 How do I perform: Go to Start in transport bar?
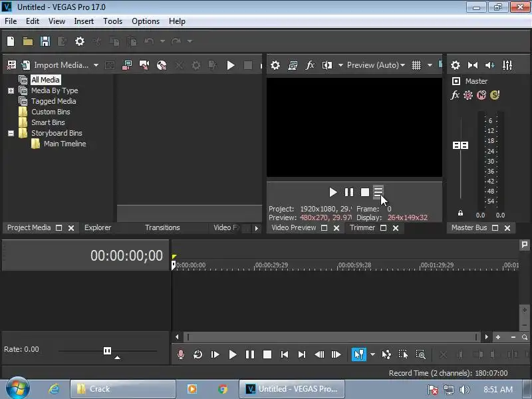[285, 354]
